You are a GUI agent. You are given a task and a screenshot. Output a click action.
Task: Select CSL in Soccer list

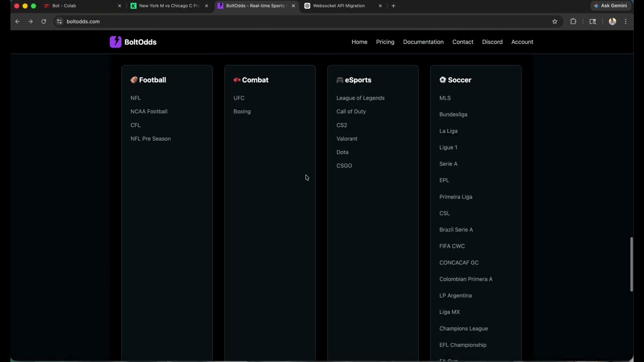[444, 213]
